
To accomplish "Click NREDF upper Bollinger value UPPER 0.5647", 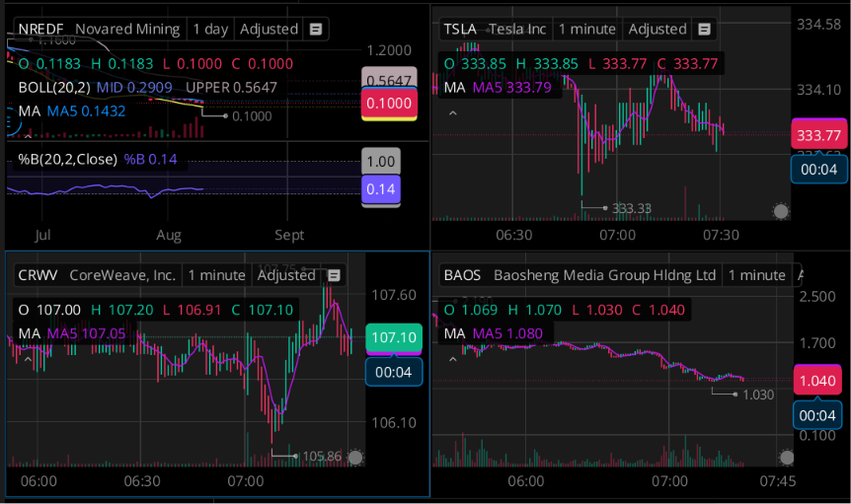I will coord(231,88).
